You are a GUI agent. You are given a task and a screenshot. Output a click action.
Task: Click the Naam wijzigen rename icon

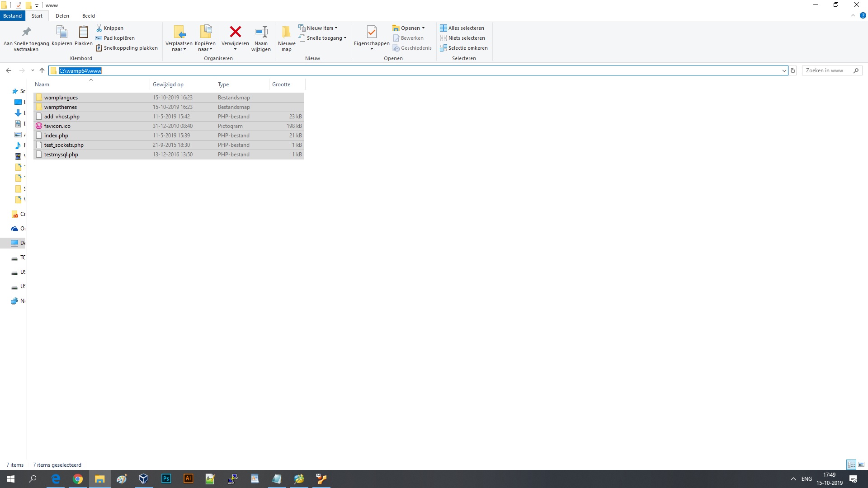point(261,33)
